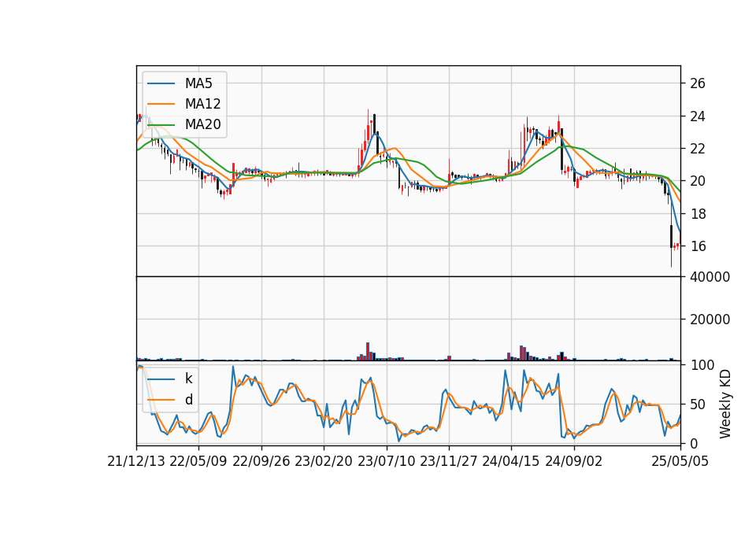Click the k legend label

click(188, 379)
